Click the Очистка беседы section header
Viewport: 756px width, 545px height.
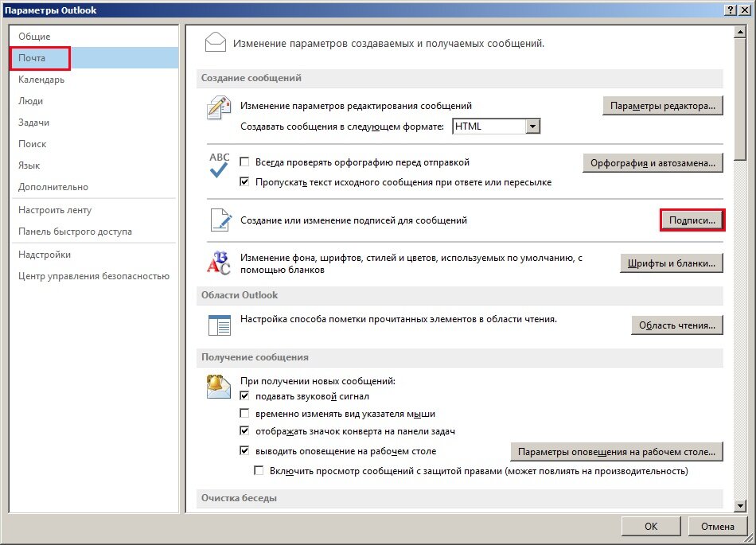pyautogui.click(x=459, y=498)
